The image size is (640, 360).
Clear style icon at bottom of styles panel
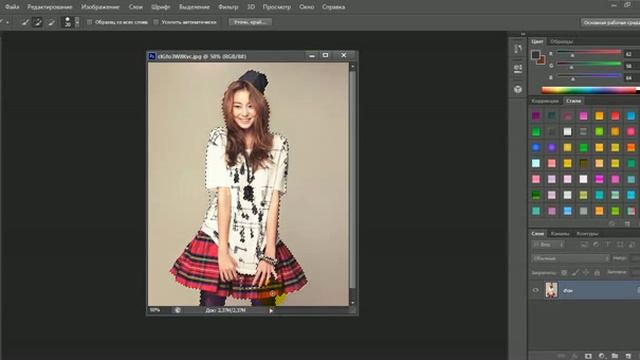coord(612,224)
